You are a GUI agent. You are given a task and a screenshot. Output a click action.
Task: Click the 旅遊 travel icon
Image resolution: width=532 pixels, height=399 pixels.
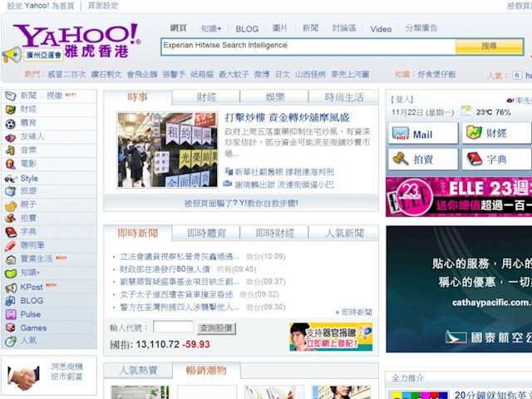tap(11, 191)
